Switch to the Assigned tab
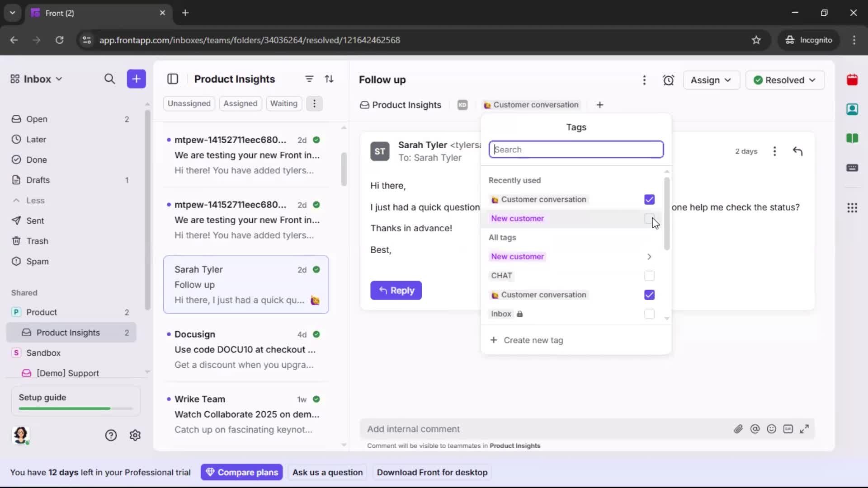This screenshot has height=488, width=868. click(x=241, y=103)
